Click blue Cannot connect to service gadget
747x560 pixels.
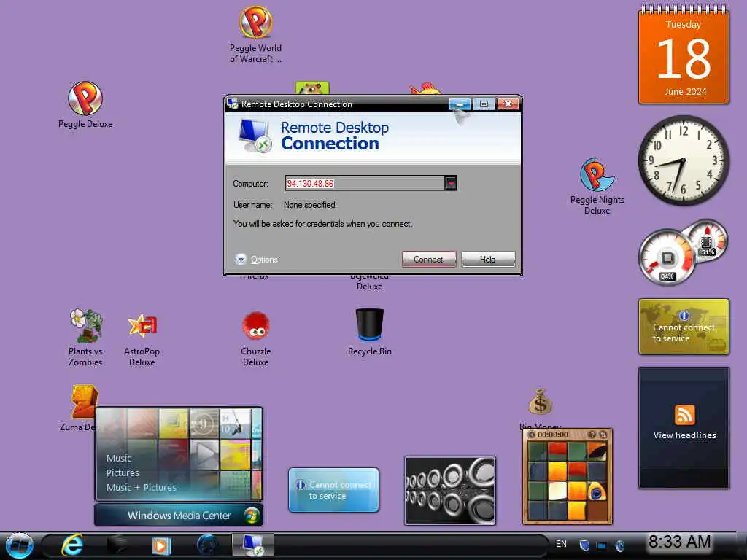click(333, 490)
